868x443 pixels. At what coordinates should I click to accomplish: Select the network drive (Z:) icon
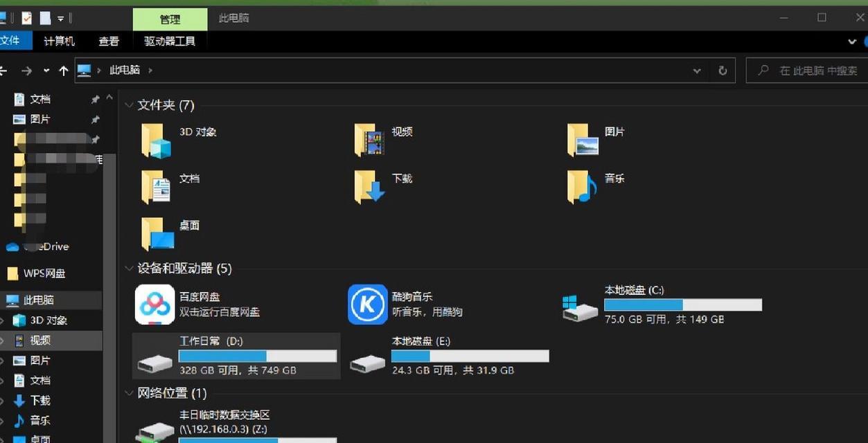coord(154,433)
